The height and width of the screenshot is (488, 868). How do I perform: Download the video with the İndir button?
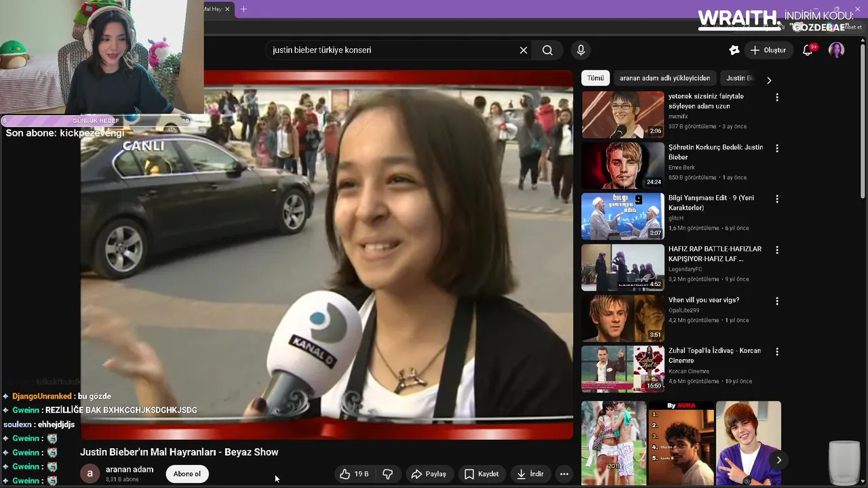[x=530, y=474]
